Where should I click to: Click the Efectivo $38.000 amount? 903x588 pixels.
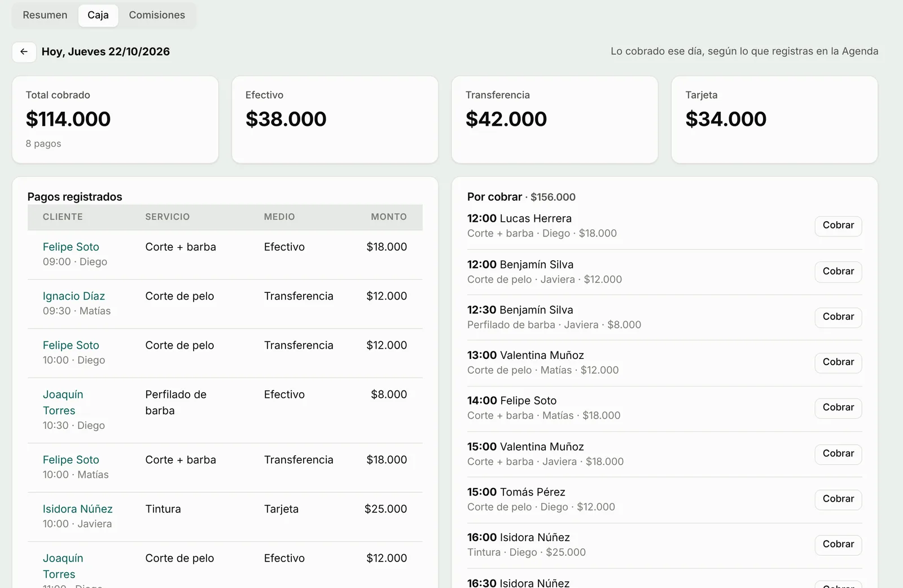point(286,119)
